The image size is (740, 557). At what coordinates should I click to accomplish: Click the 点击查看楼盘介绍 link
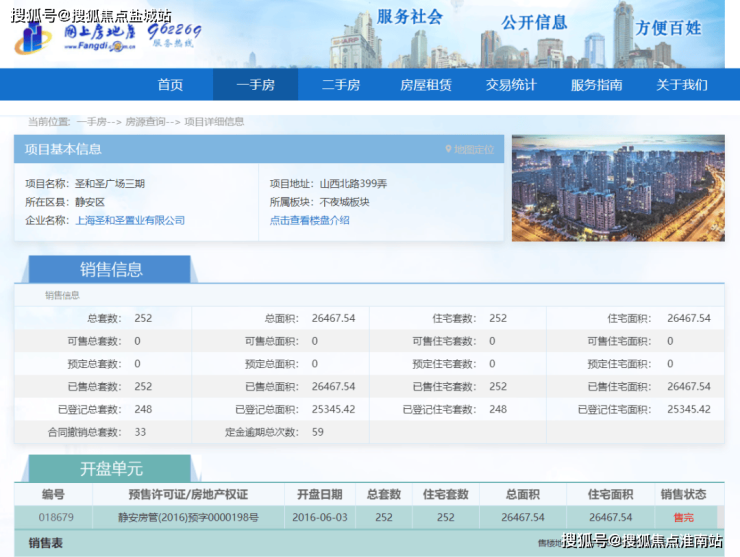coord(309,220)
